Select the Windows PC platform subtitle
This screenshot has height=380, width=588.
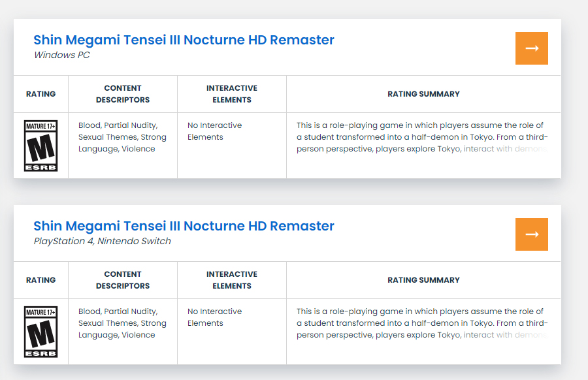(62, 55)
